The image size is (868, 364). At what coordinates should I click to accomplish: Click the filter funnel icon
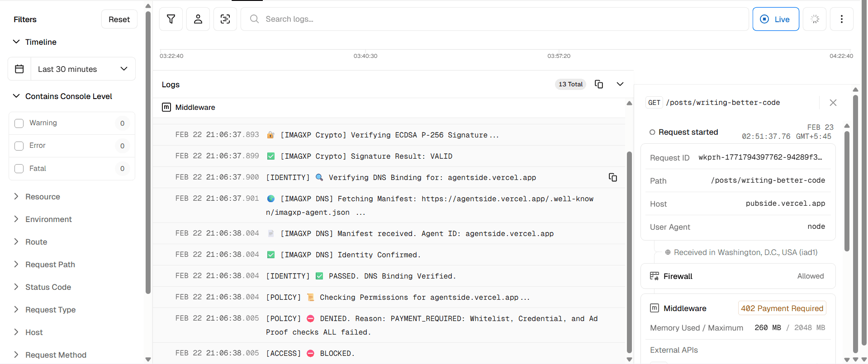click(171, 19)
